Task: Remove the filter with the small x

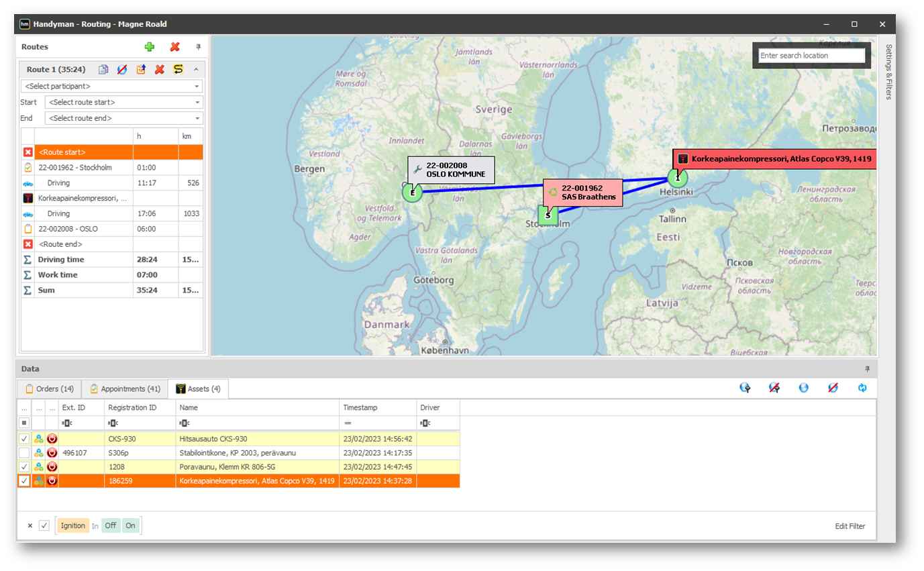Action: (30, 526)
